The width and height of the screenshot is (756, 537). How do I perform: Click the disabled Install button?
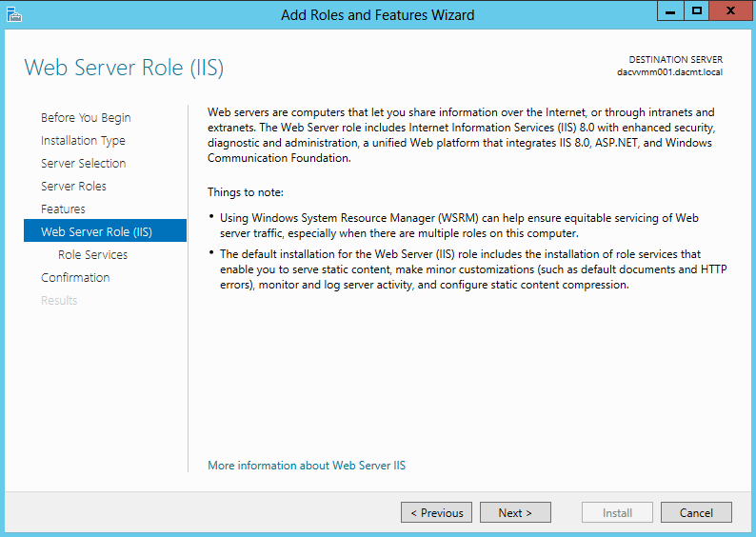617,512
